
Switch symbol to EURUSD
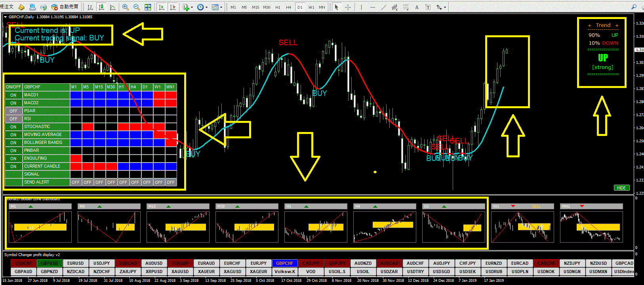pyautogui.click(x=76, y=263)
